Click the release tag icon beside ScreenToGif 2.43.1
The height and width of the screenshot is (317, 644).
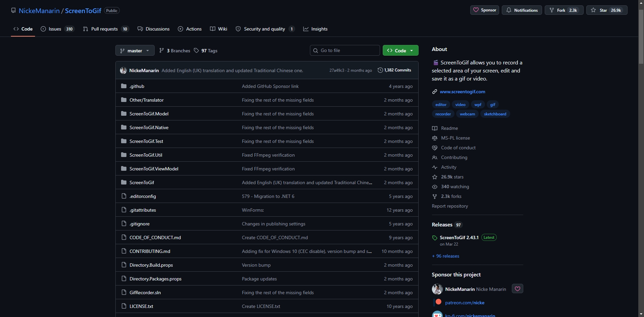(x=435, y=238)
